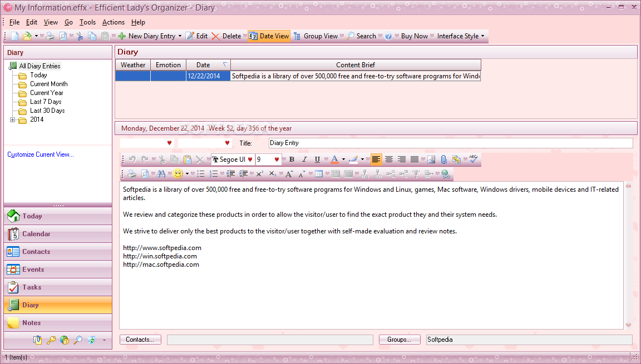This screenshot has width=641, height=364.
Task: Click the Help question mark icon
Action: (x=388, y=36)
